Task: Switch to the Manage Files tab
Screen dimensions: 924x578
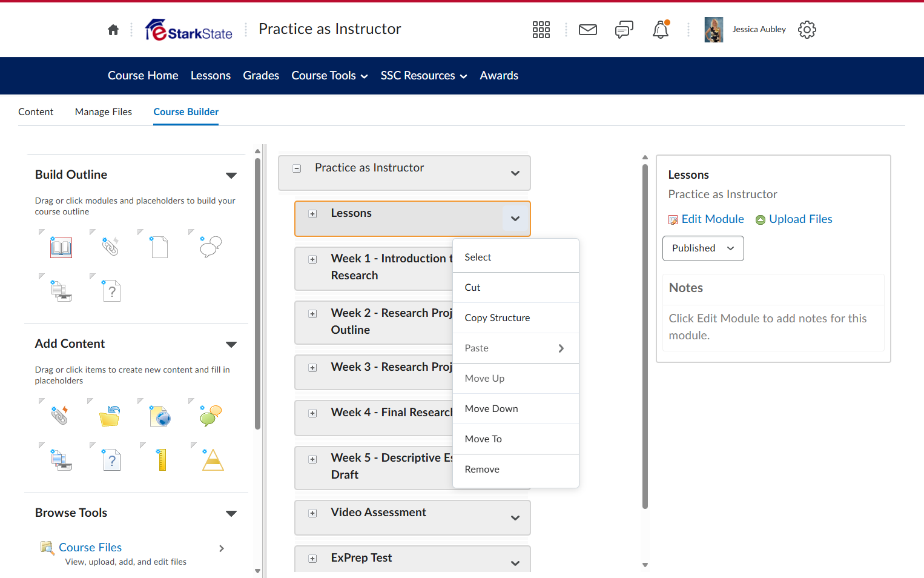Action: (104, 112)
